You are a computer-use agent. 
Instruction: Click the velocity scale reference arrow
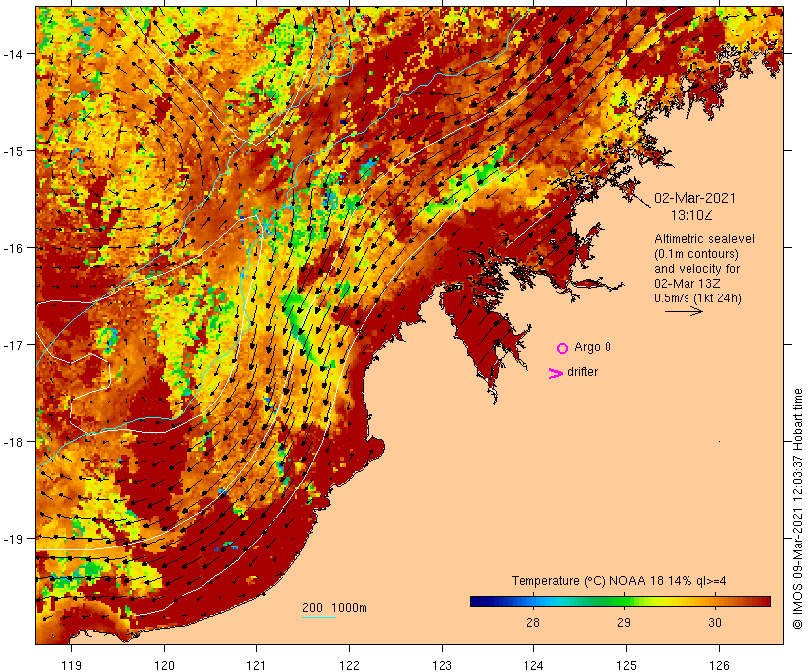[x=684, y=311]
